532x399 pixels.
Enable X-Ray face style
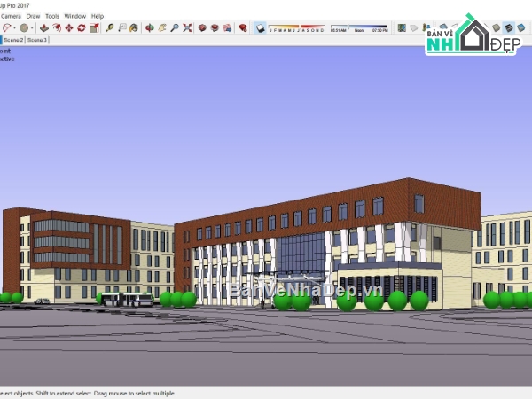(x=443, y=27)
